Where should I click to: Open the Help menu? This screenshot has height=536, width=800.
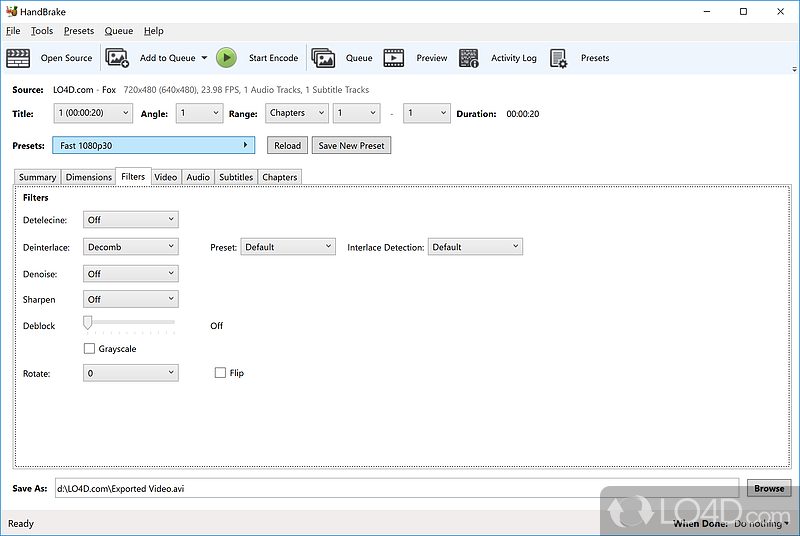tap(154, 31)
